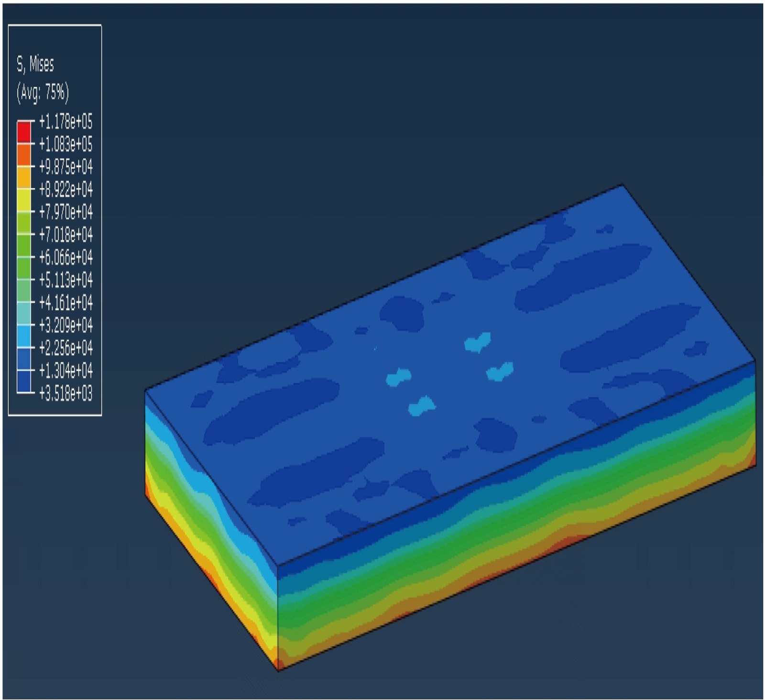Click the +9.875e+04 legend value
Image resolution: width=765 pixels, height=700 pixels.
pos(66,167)
